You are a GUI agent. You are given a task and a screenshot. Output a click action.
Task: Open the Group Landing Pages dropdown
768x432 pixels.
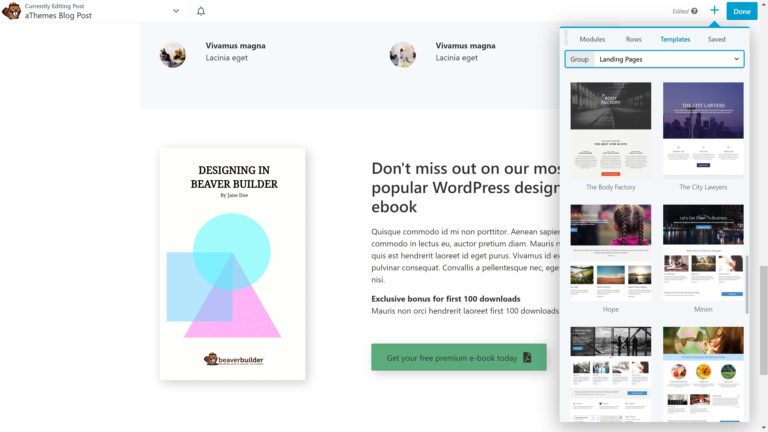click(654, 59)
